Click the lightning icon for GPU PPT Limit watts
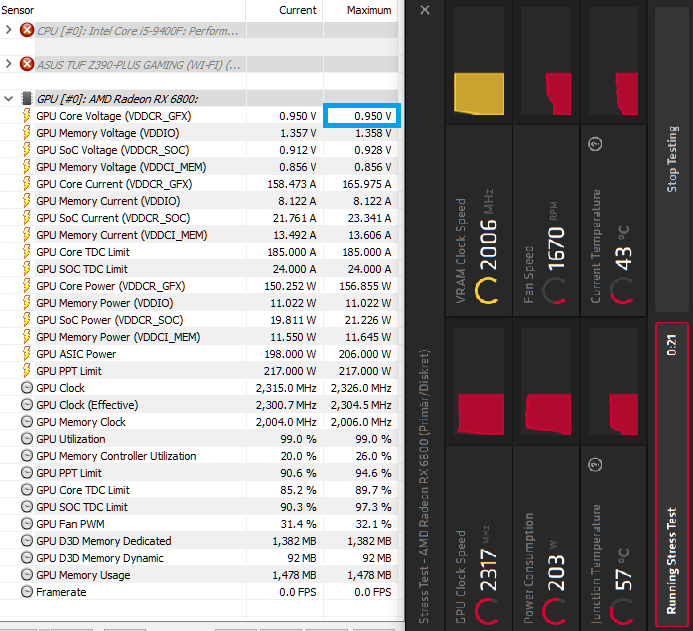Viewport: 693px width, 631px height. pyautogui.click(x=27, y=371)
